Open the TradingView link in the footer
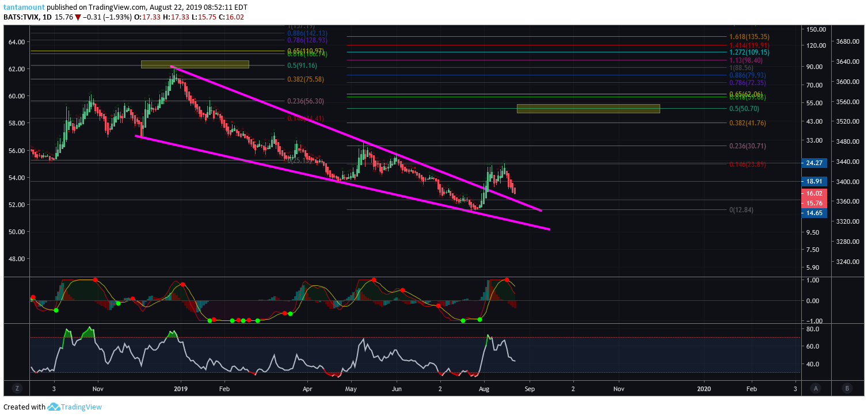This screenshot has height=417, width=868. coord(81,407)
